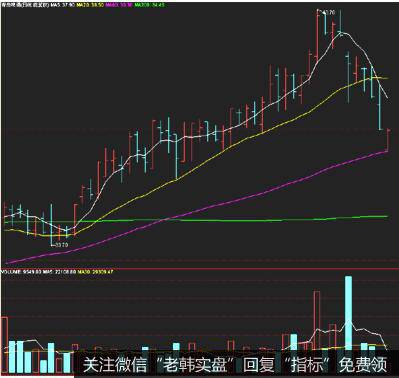Click the 43.70 high price marker

pyautogui.click(x=327, y=12)
